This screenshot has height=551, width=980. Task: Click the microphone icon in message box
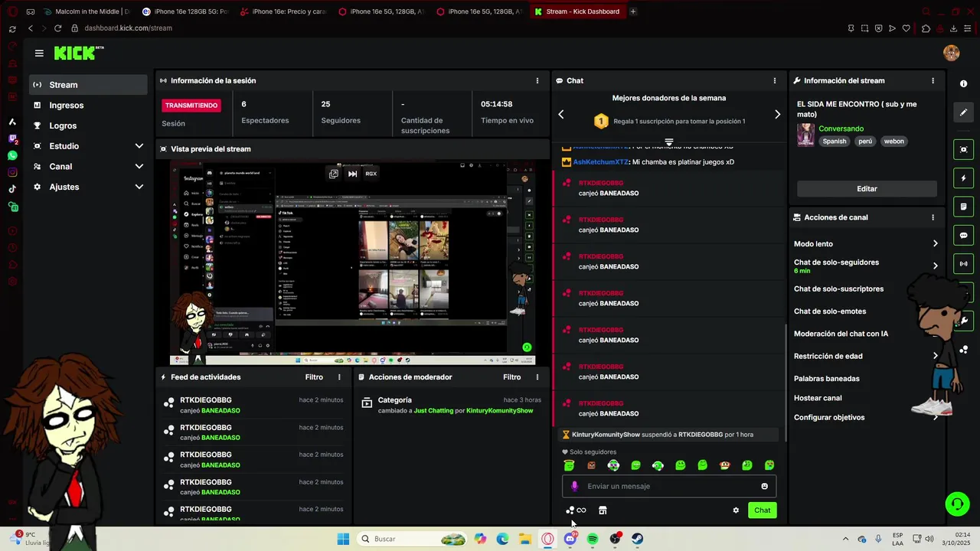tap(575, 486)
